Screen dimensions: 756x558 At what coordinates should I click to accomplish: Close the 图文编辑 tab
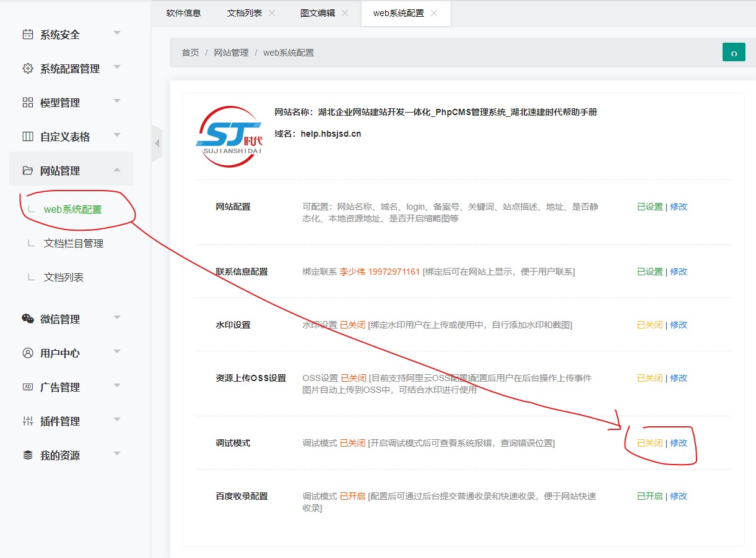[345, 13]
